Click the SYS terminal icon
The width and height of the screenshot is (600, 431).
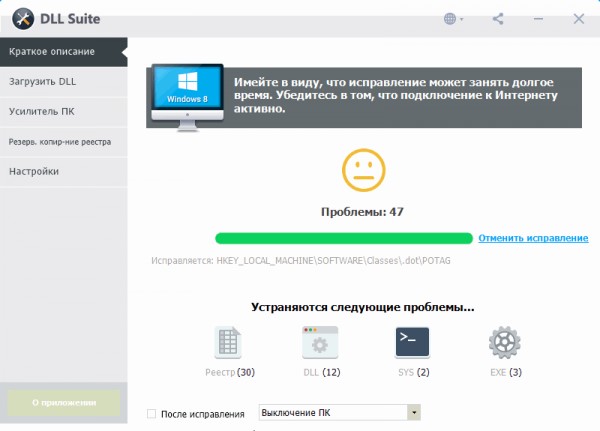412,342
